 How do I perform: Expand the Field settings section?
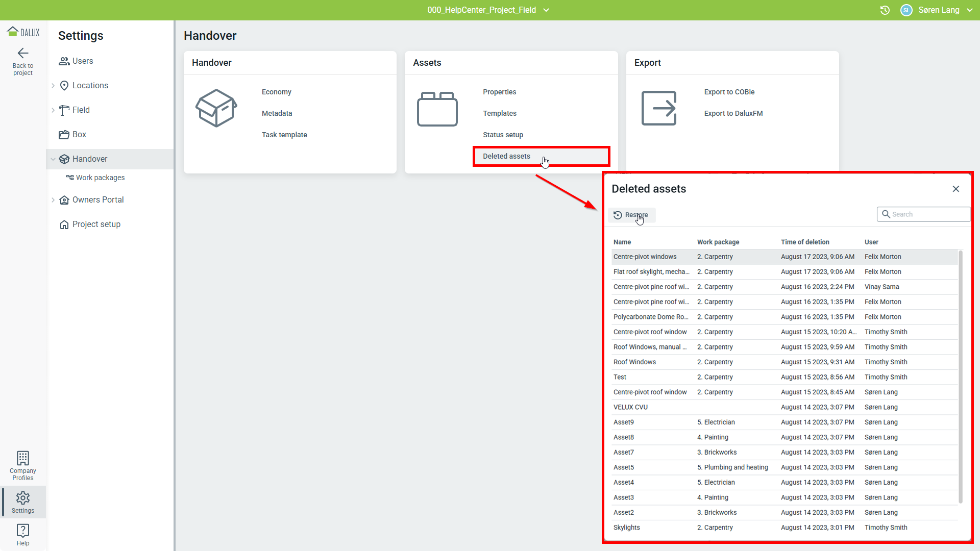click(53, 110)
